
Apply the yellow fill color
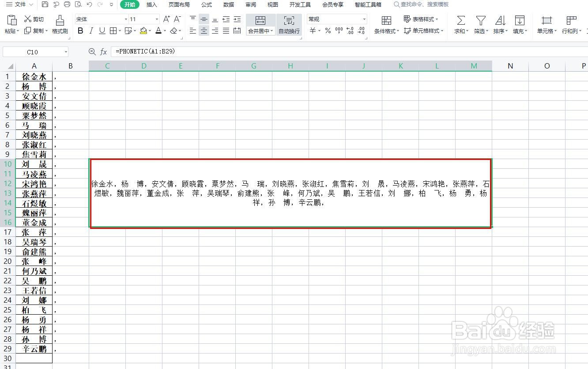(x=143, y=30)
